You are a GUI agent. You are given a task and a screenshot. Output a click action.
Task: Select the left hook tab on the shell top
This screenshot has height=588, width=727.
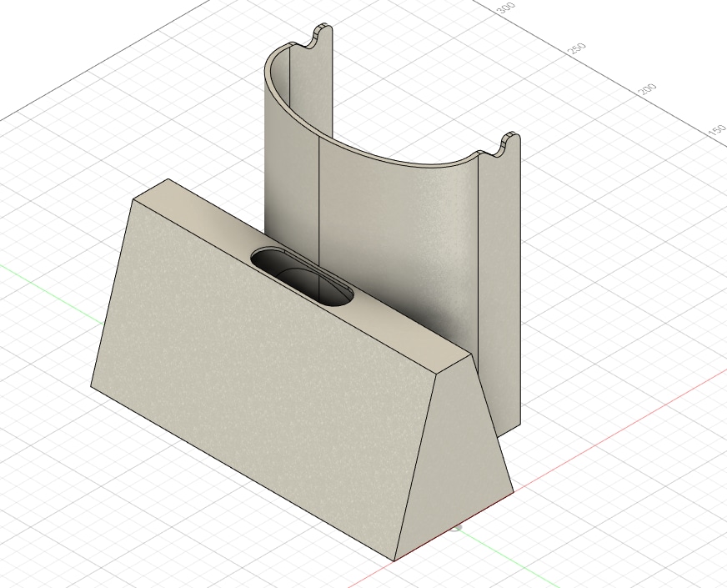(321, 36)
